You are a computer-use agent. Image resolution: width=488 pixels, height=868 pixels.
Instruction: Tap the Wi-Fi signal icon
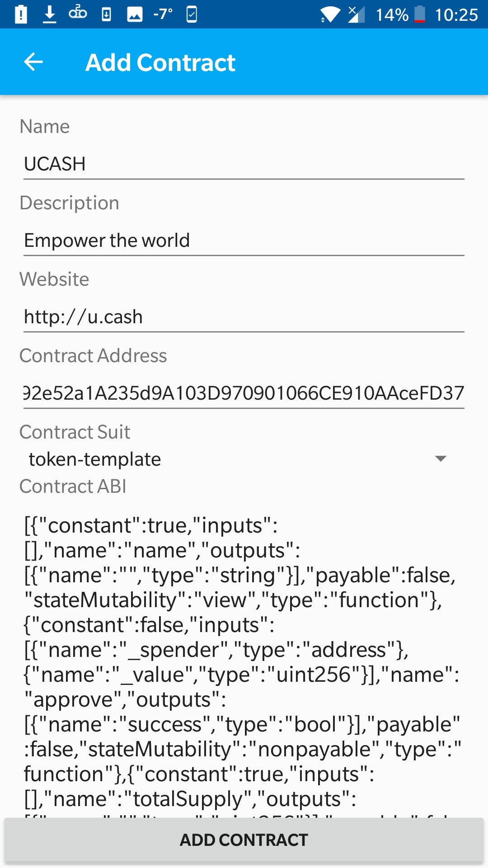click(x=330, y=14)
